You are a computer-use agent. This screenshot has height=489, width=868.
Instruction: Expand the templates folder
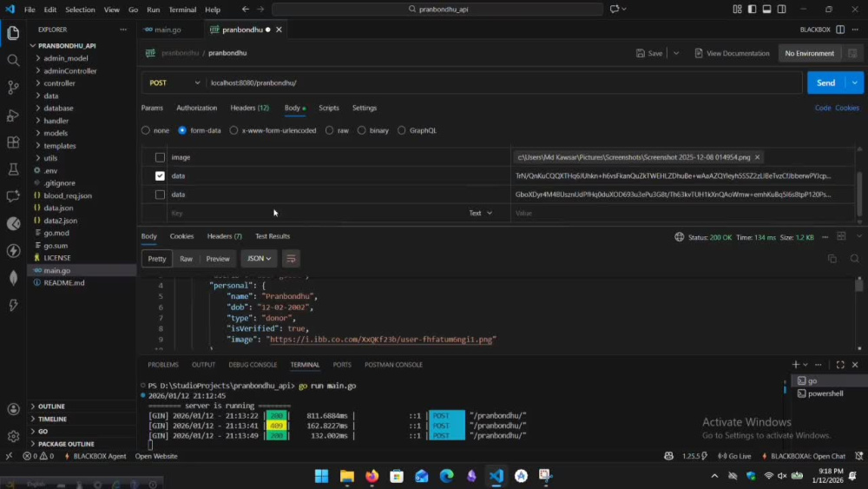pos(60,146)
